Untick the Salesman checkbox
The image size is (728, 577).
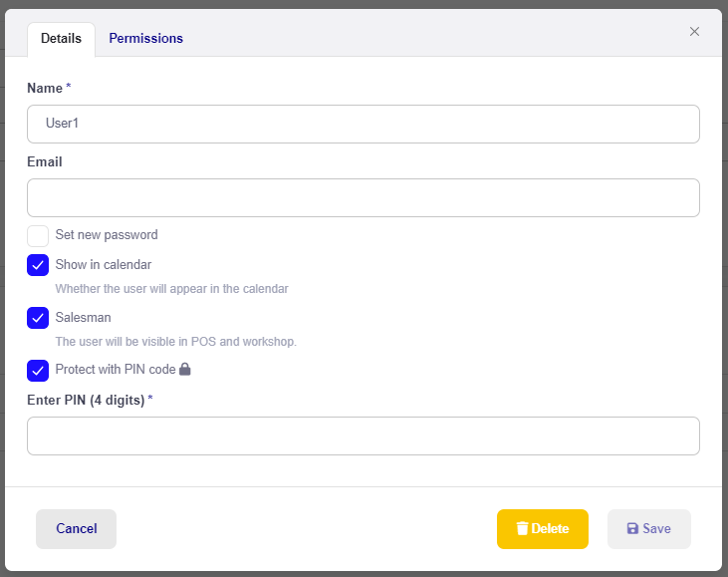[38, 318]
